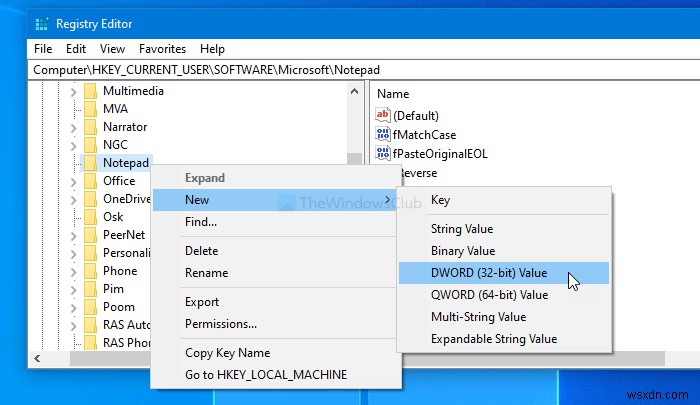Viewport: 700px width, 405px height.
Task: Click the Poom folder icon
Action: tap(91, 307)
